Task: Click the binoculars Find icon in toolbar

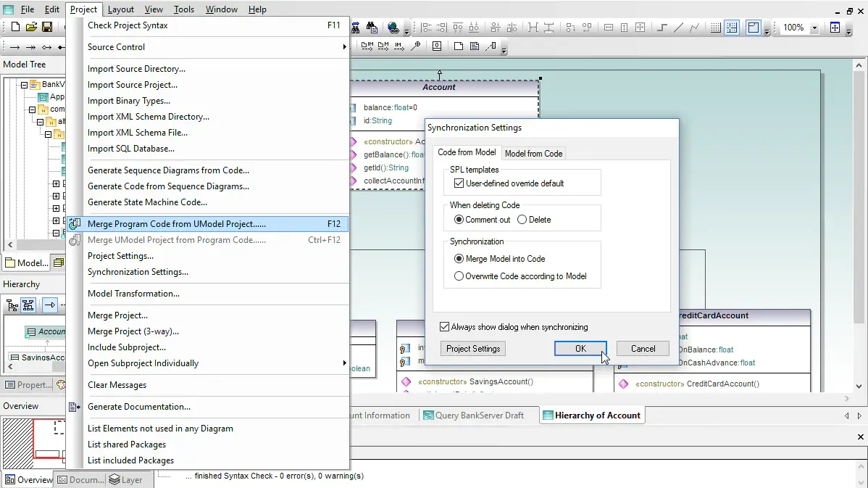Action: (x=372, y=28)
